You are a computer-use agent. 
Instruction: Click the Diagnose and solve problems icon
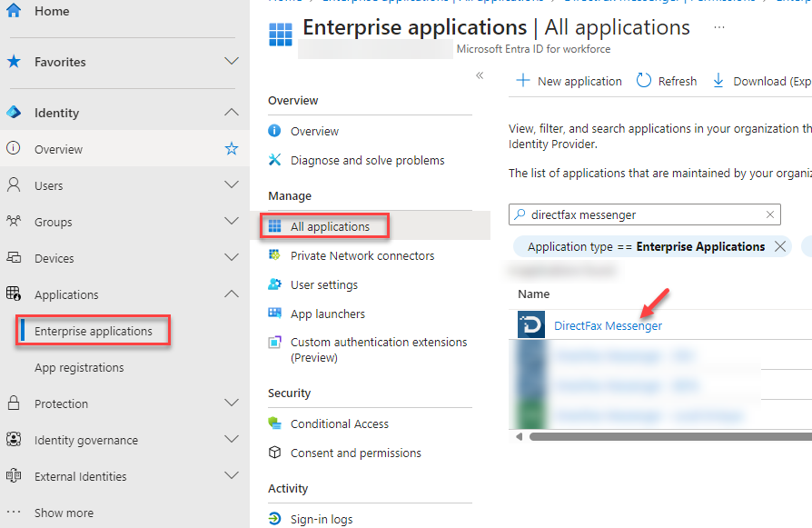275,160
